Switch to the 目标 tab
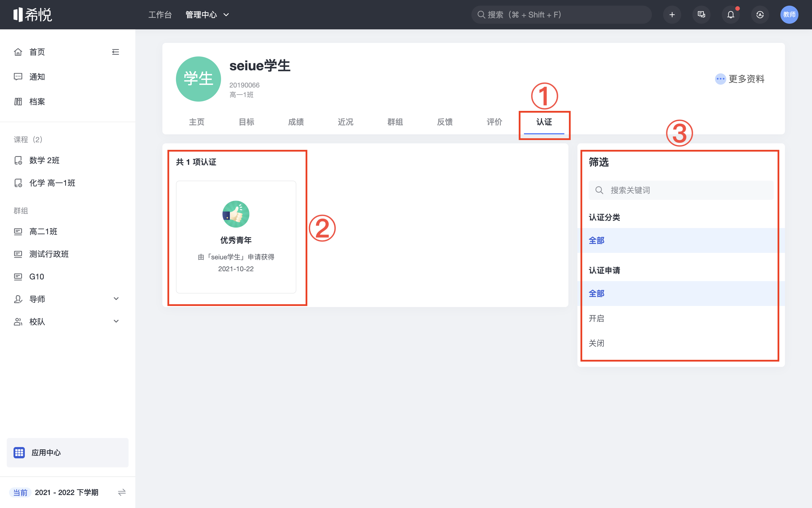Screen dimensions: 812x508 [246, 122]
